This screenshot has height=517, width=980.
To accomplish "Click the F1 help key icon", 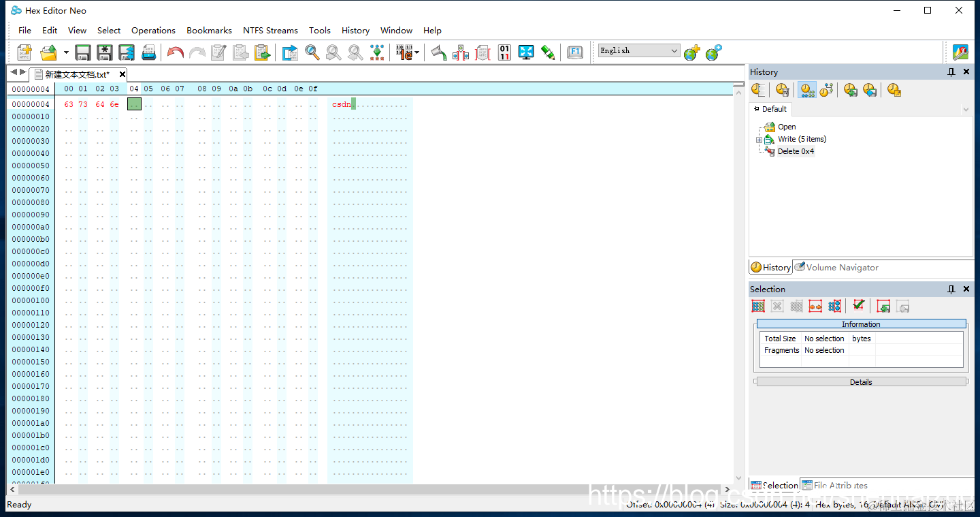I will pos(575,52).
